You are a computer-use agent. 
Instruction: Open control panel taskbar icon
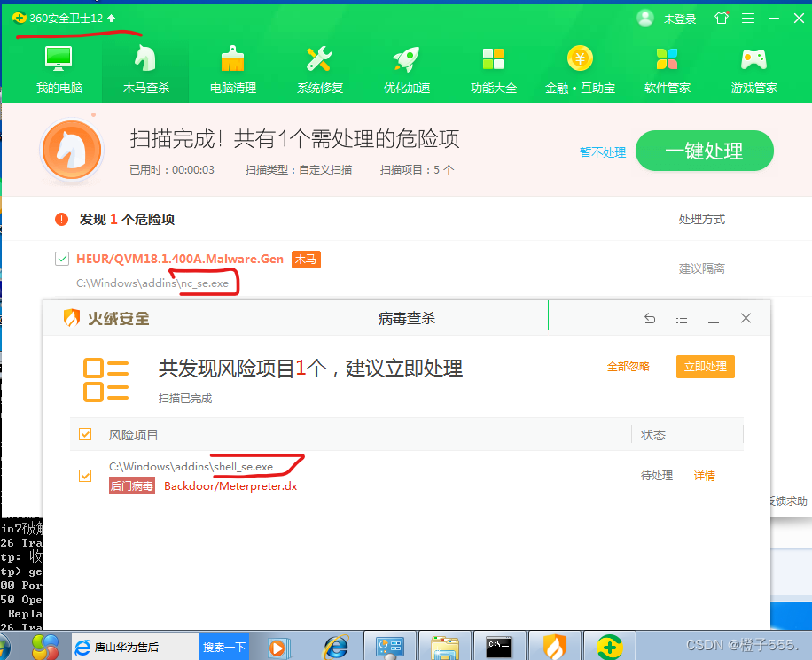pos(390,647)
